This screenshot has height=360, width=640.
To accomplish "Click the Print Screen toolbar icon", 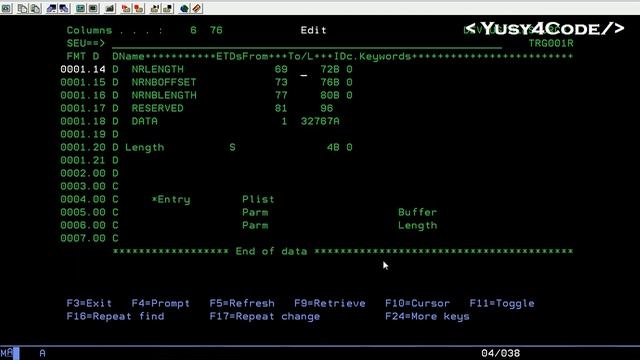I will point(7,8).
